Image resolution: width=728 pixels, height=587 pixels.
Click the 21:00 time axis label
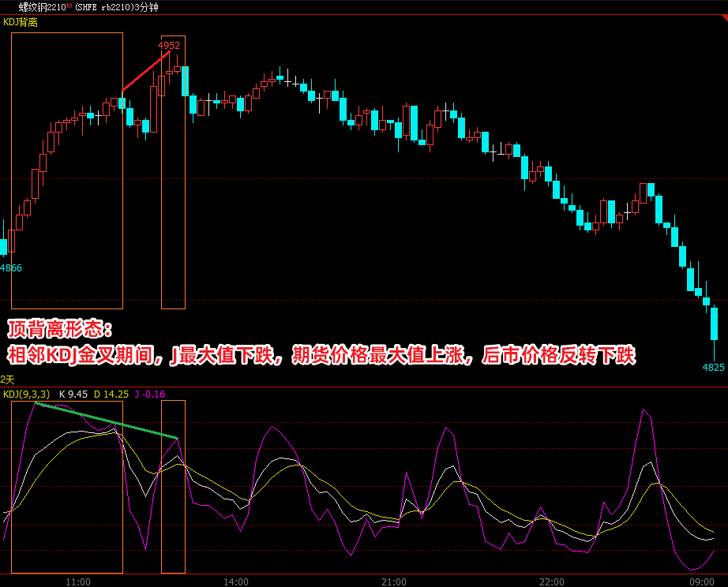click(x=394, y=582)
